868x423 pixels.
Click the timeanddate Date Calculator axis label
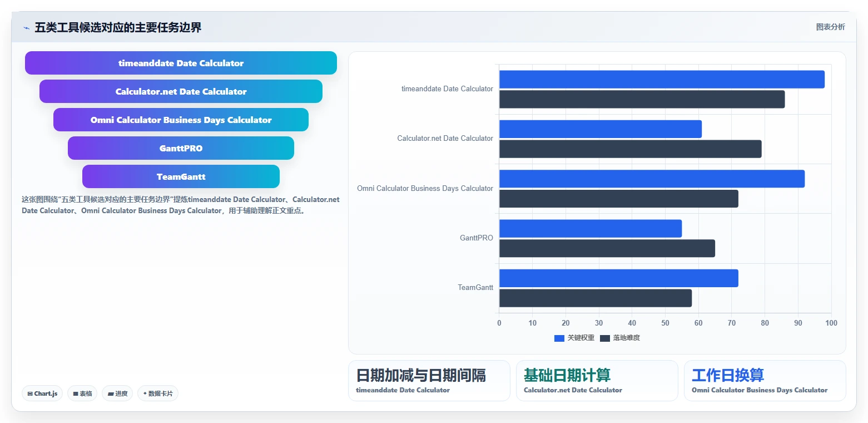point(447,89)
